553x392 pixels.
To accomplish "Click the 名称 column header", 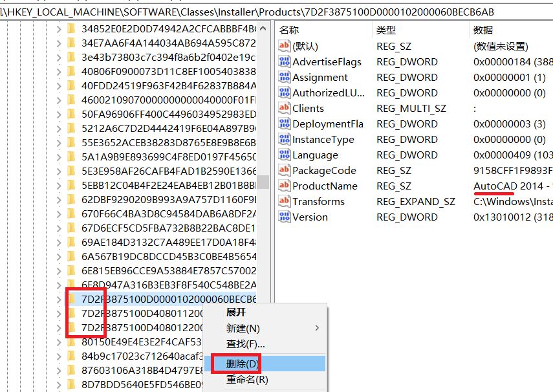I will point(289,30).
